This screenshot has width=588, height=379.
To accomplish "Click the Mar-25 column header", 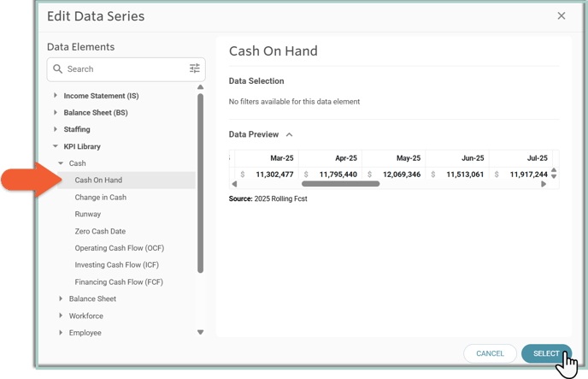I will (x=267, y=158).
